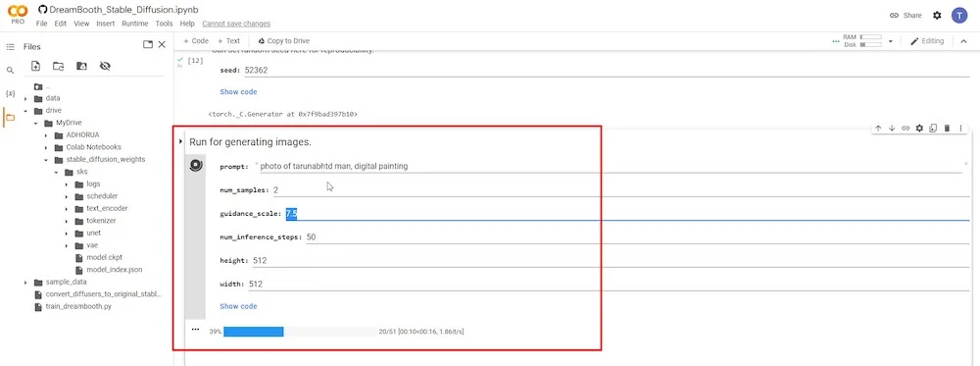Close the Files side panel
Image resolution: width=980 pixels, height=366 pixels.
(162, 44)
